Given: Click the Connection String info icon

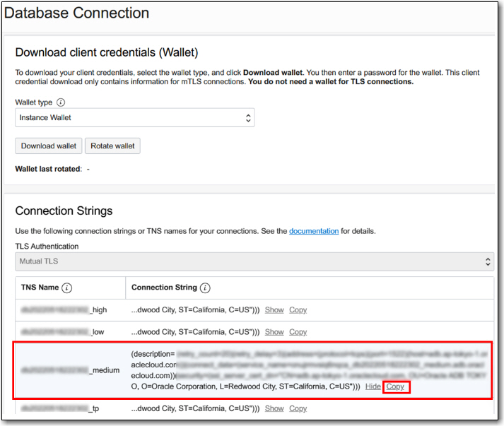Looking at the screenshot, I should click(205, 288).
